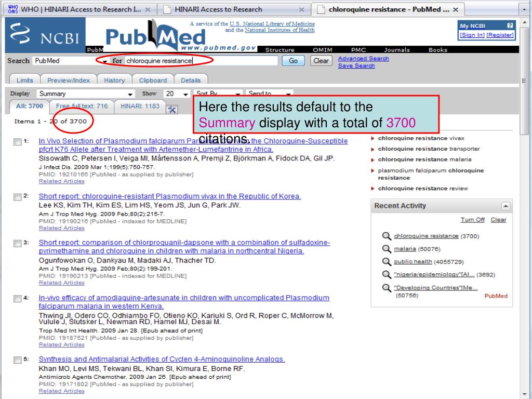Click magnifier icon beside Developing Countries search
The height and width of the screenshot is (399, 532).
387,288
